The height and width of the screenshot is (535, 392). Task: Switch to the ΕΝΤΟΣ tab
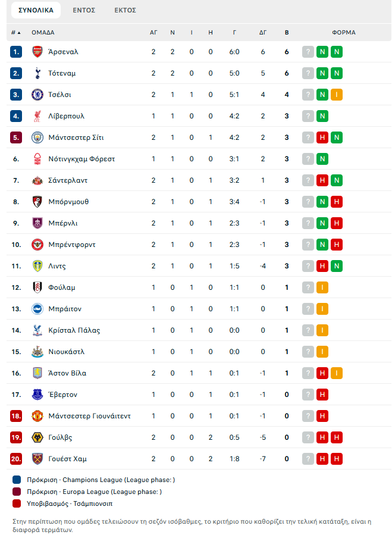[84, 10]
